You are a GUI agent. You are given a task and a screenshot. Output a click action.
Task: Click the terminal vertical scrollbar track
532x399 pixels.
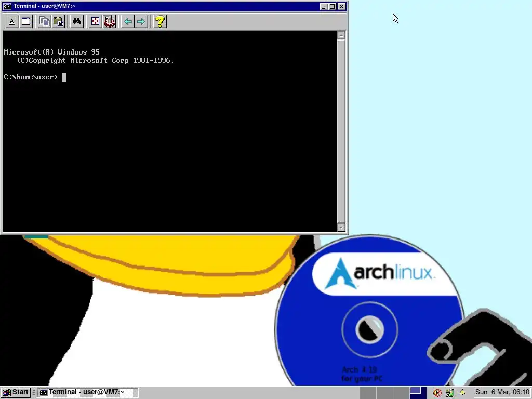coord(341,131)
